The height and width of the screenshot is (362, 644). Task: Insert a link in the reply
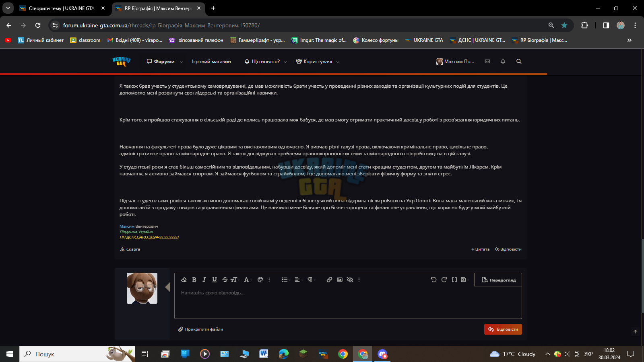click(x=329, y=280)
